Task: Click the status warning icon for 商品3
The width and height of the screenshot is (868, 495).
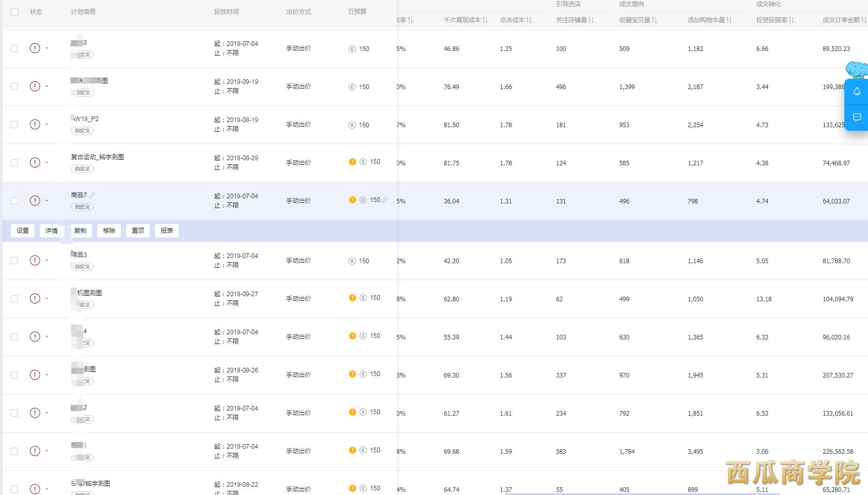Action: click(35, 261)
